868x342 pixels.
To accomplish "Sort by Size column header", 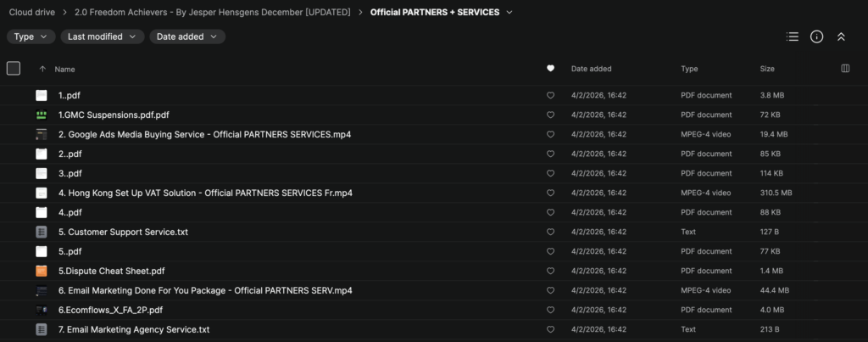I will coord(767,69).
